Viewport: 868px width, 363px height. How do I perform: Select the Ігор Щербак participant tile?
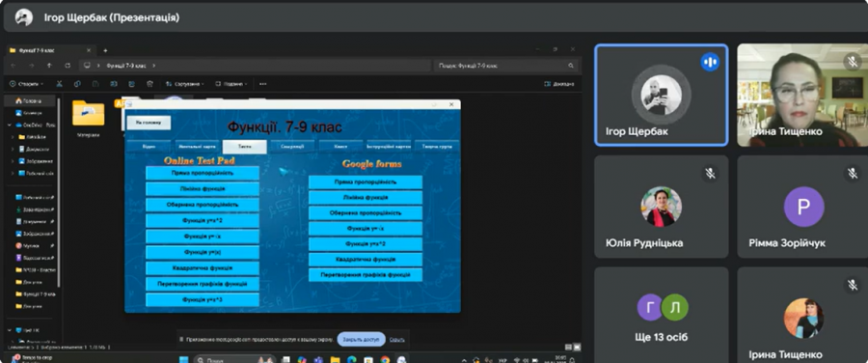click(661, 95)
